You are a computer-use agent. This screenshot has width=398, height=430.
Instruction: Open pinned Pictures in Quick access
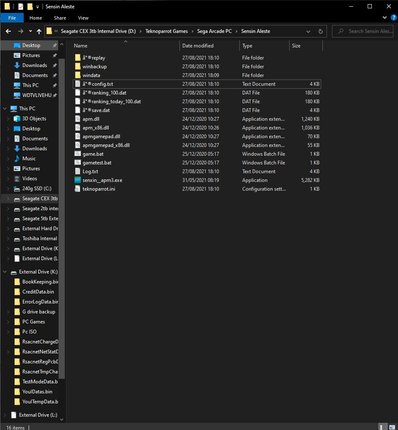pos(31,55)
